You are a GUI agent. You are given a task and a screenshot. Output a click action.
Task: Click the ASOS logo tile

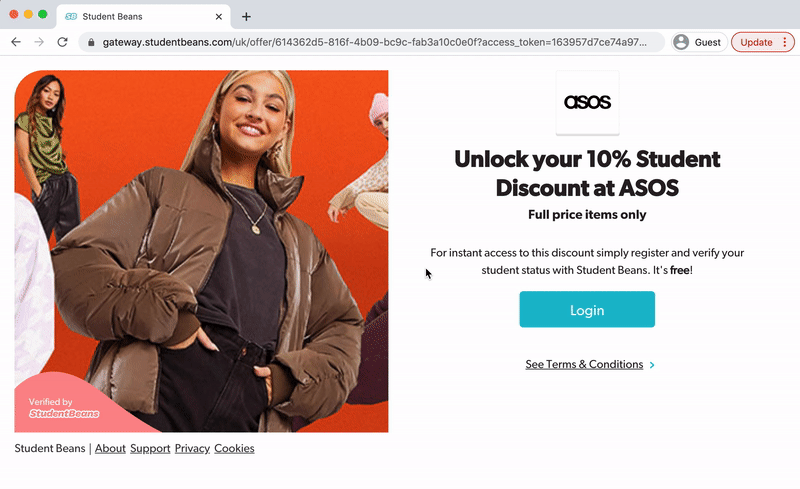click(x=587, y=103)
